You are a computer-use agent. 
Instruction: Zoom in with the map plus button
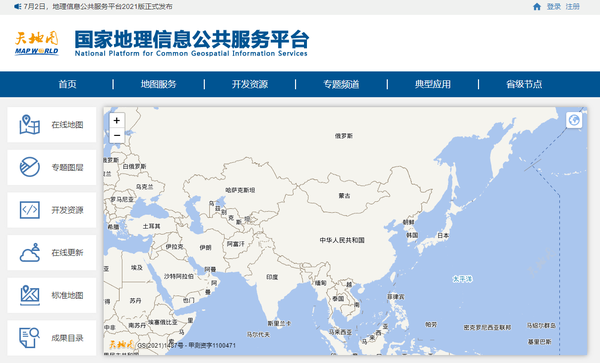pyautogui.click(x=117, y=120)
